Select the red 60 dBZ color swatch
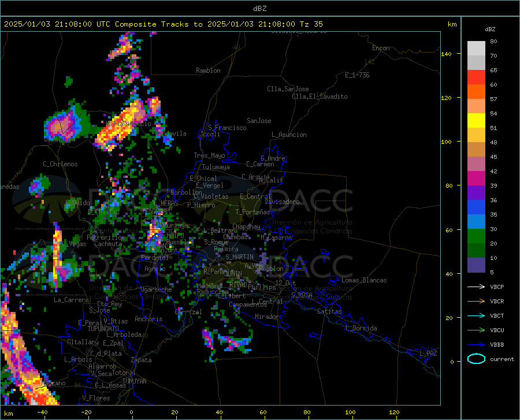The width and height of the screenshot is (520, 420). (476, 77)
